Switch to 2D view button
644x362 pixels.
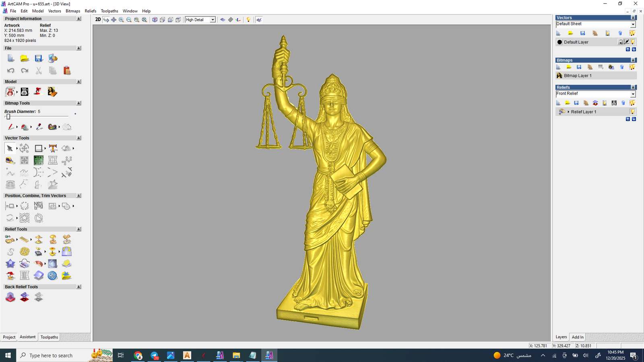click(98, 20)
